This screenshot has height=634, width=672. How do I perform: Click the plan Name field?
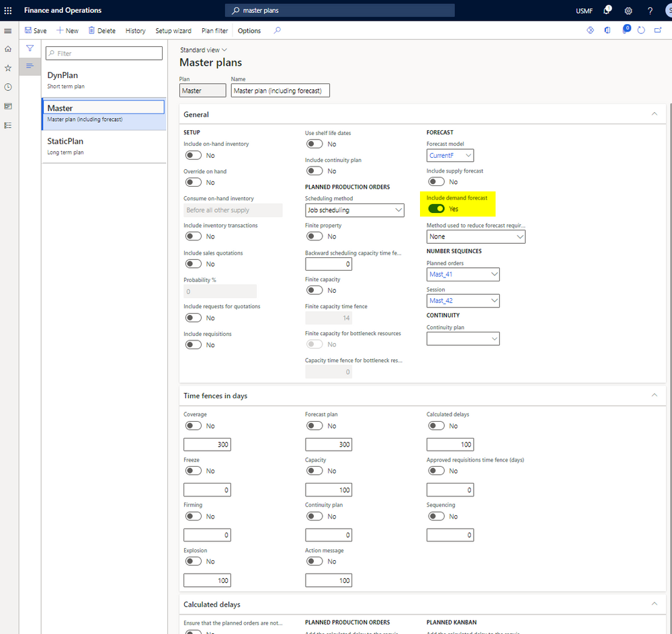pos(280,91)
